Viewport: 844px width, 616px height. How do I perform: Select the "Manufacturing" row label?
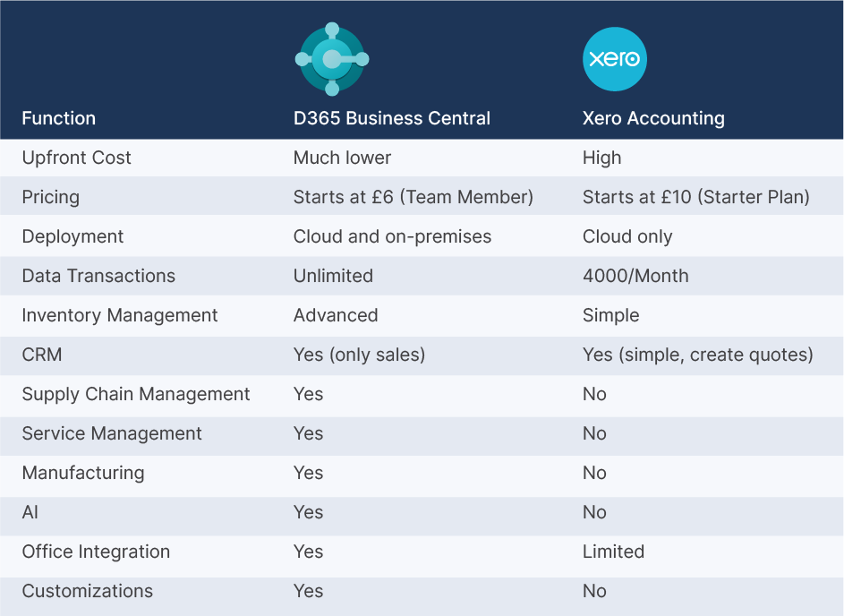[83, 473]
